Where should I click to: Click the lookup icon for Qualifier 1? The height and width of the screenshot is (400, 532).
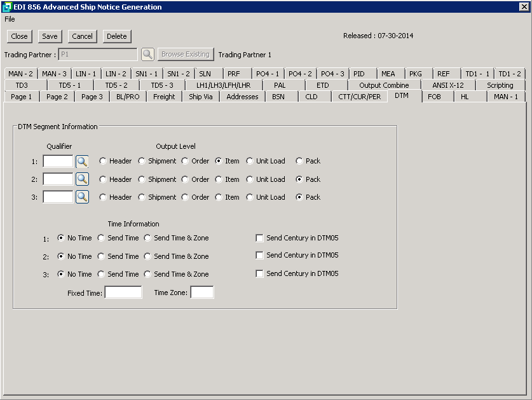(x=82, y=162)
